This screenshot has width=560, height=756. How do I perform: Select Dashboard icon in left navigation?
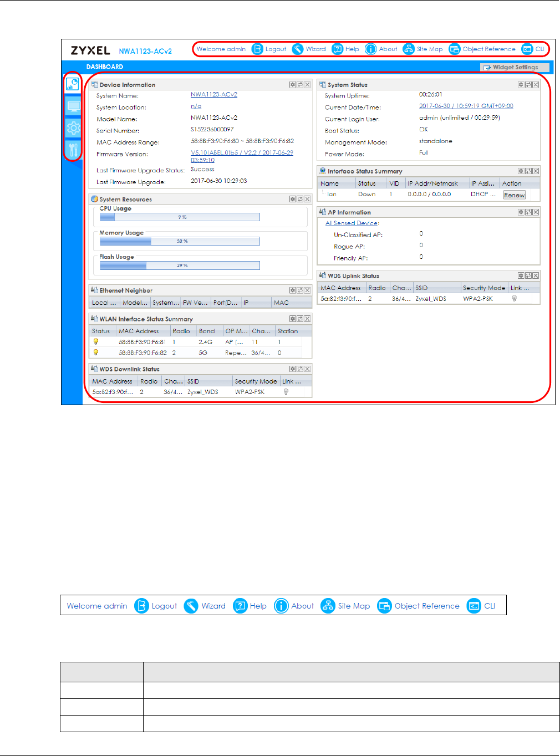[x=73, y=84]
